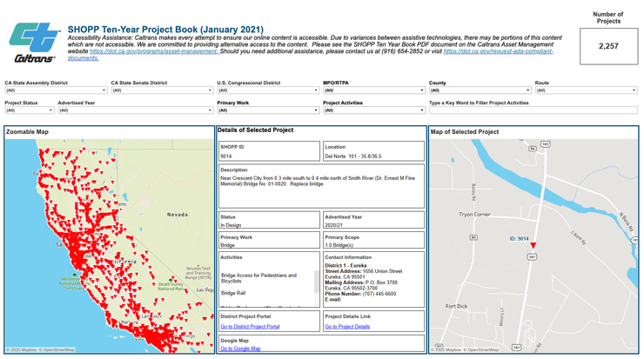Expand the County filter dropdown
The width and height of the screenshot is (644, 359).
[480, 90]
